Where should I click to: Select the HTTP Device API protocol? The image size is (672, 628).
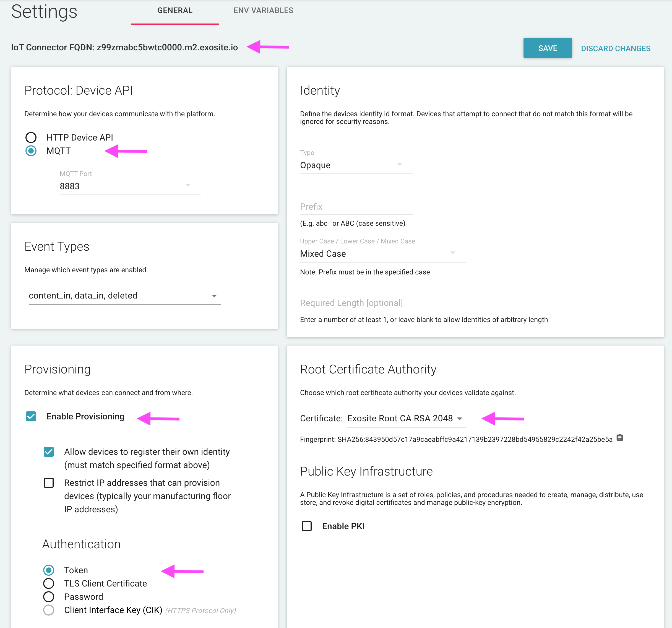click(31, 137)
